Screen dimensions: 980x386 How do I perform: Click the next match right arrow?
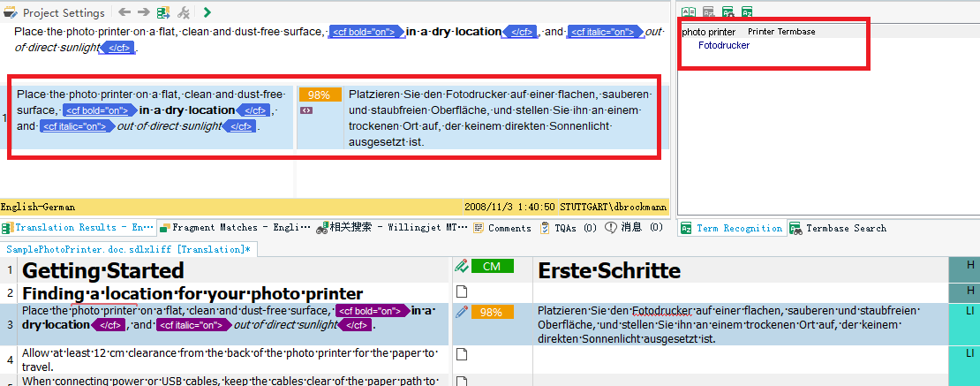142,12
